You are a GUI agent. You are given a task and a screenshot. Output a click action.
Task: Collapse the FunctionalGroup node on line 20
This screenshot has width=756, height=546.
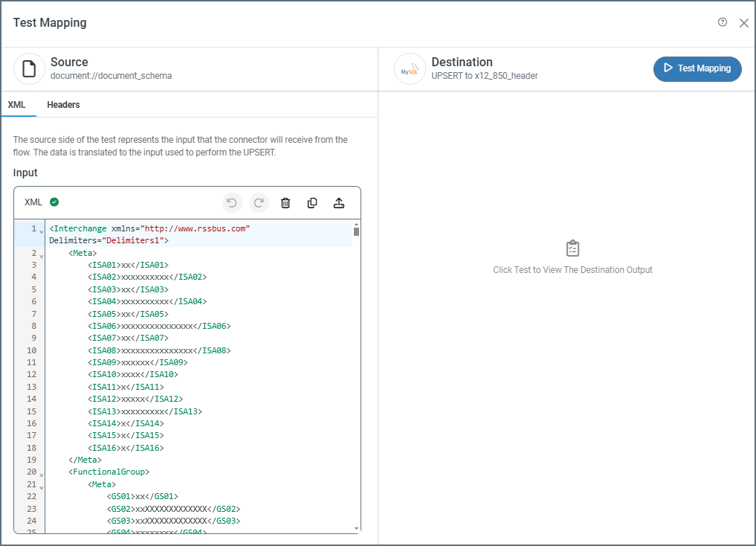pos(41,474)
